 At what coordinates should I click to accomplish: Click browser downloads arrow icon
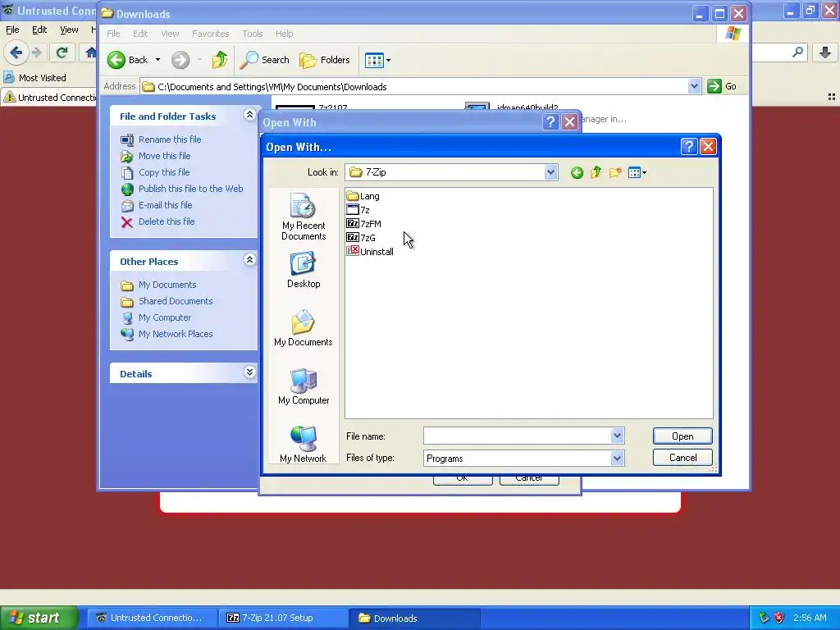click(x=825, y=52)
